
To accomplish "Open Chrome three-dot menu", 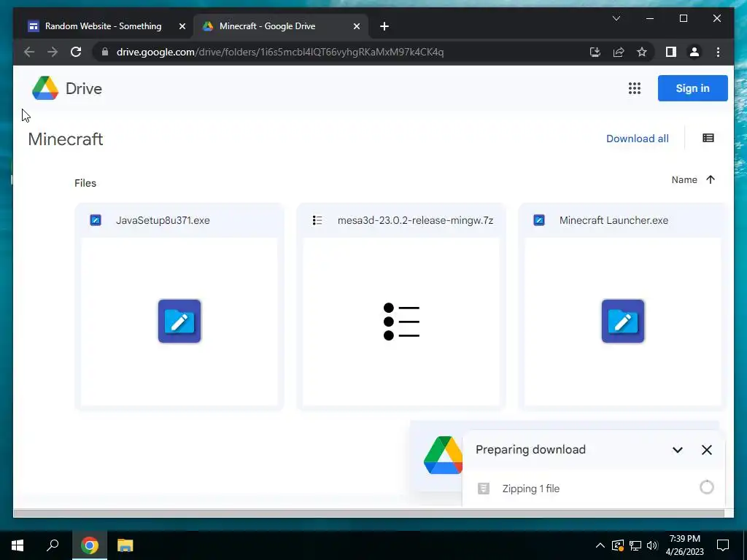I will [x=718, y=52].
